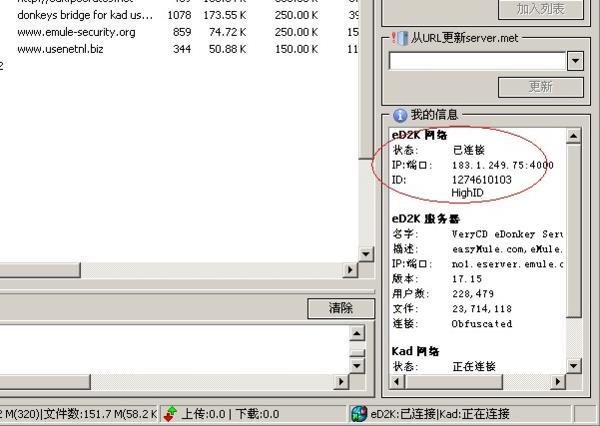
Task: Click the log pane right scroll arrow
Action: click(341, 381)
